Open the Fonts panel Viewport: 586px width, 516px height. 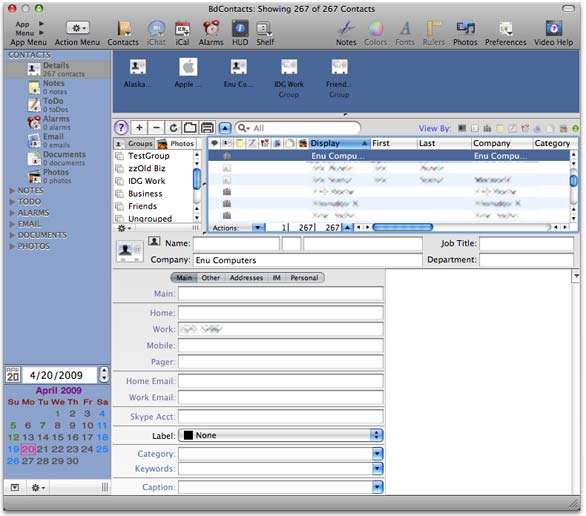coord(405,33)
